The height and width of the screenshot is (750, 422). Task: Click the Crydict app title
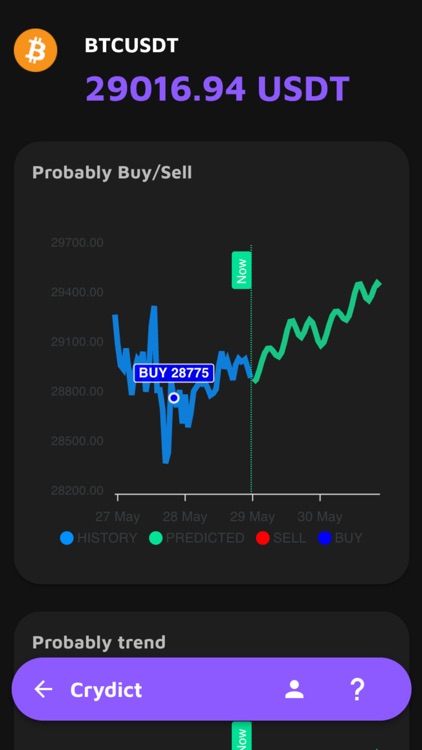click(x=106, y=690)
